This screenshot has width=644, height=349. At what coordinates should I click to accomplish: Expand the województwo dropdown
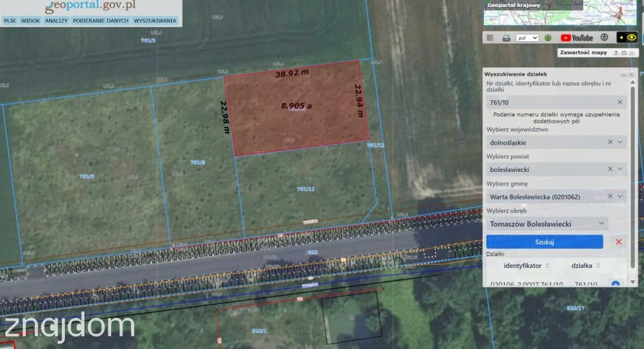[620, 142]
